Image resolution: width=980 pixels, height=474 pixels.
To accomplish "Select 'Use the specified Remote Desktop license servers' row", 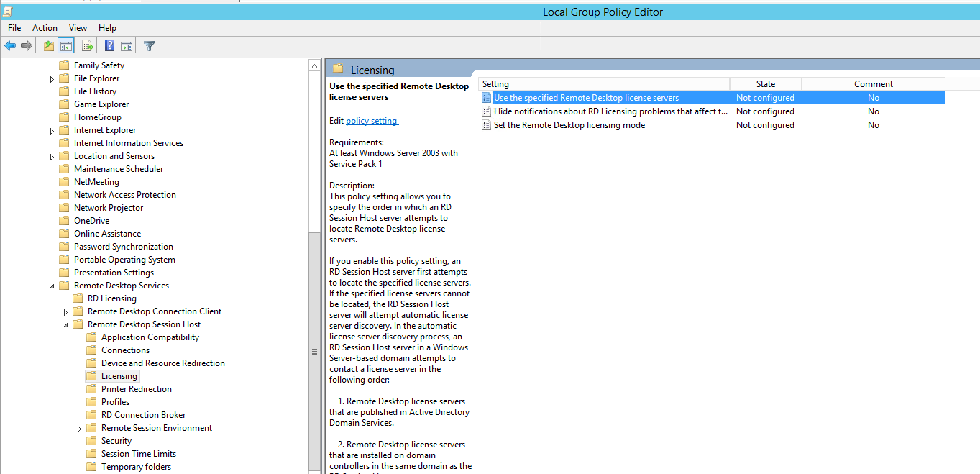I will (712, 98).
